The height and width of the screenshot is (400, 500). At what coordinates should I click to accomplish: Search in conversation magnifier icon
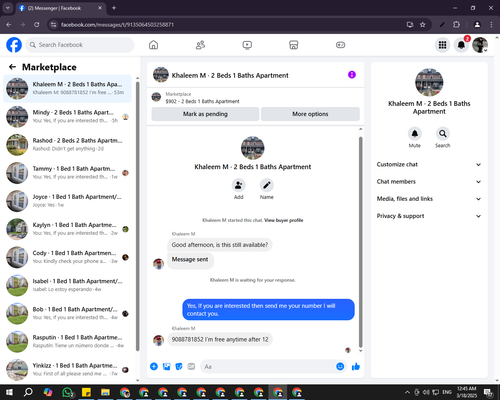point(443,134)
